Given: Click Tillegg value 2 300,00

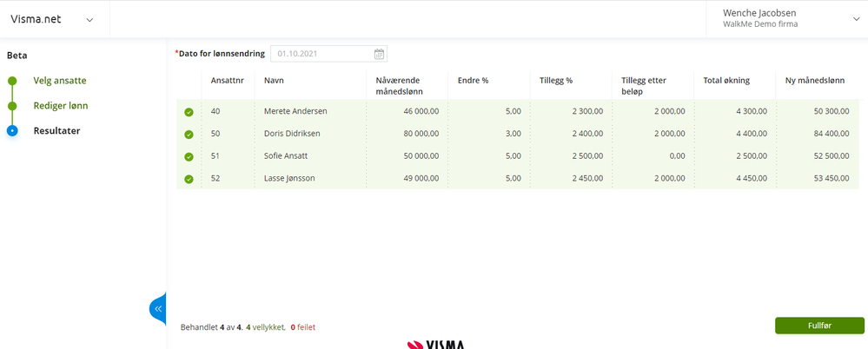Looking at the screenshot, I should click(587, 111).
